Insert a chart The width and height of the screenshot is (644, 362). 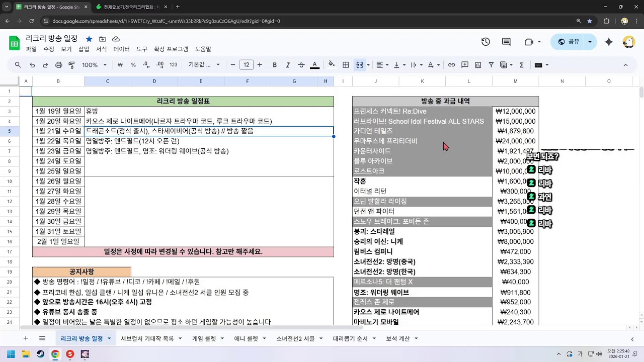478,65
